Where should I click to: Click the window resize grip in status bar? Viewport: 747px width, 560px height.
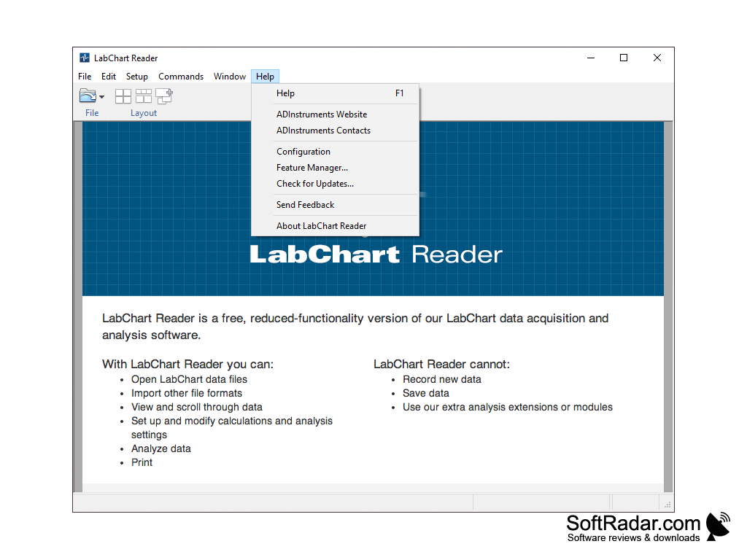pyautogui.click(x=667, y=505)
